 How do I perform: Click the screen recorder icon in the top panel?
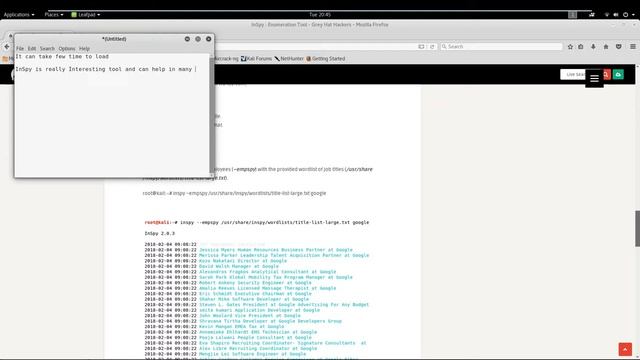[592, 15]
